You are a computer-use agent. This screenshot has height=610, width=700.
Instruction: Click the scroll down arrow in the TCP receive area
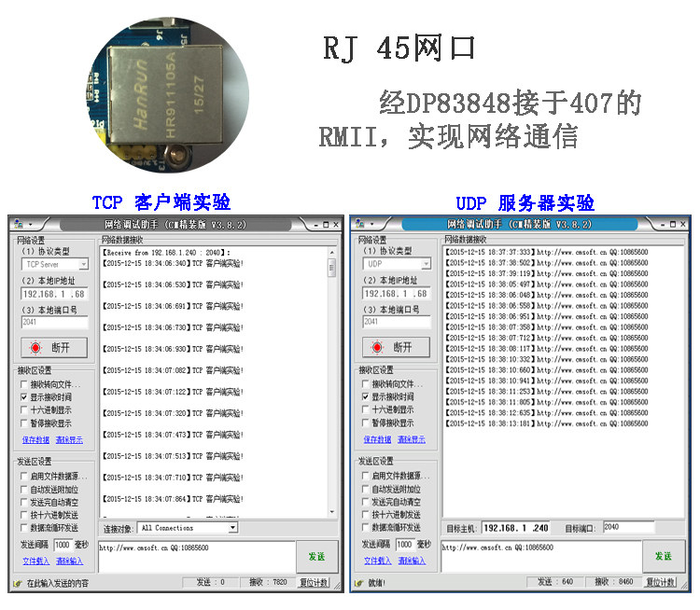(331, 512)
